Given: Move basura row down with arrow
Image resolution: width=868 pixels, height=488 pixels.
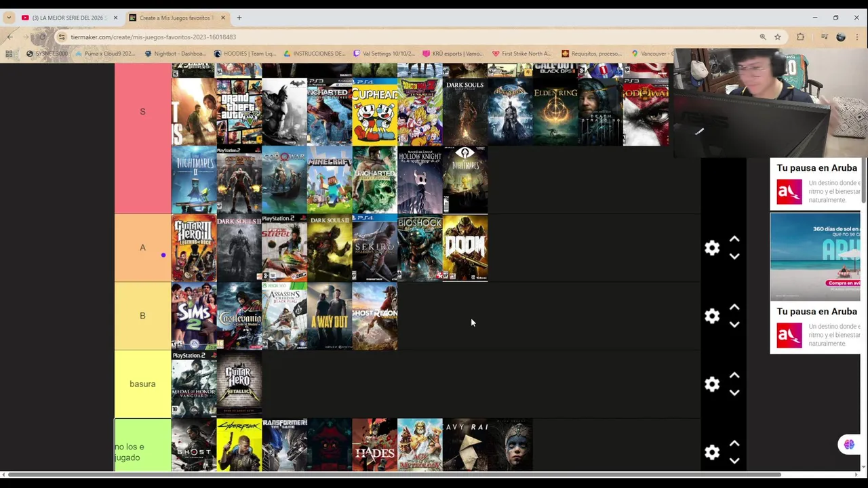Looking at the screenshot, I should (734, 392).
